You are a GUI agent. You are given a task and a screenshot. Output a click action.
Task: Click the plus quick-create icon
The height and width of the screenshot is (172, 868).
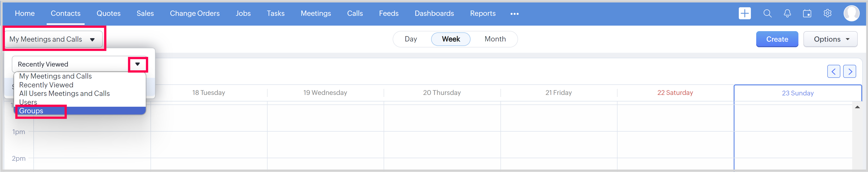pyautogui.click(x=744, y=14)
